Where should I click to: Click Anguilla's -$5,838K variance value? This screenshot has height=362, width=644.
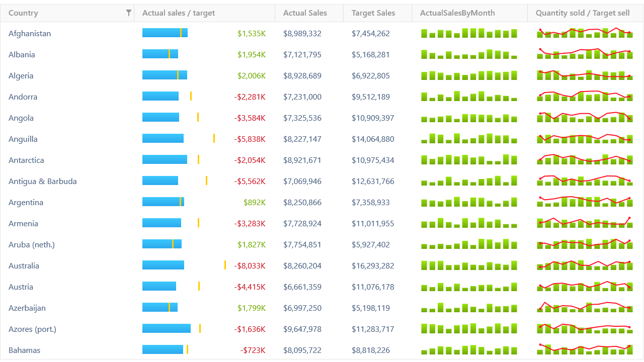click(250, 139)
